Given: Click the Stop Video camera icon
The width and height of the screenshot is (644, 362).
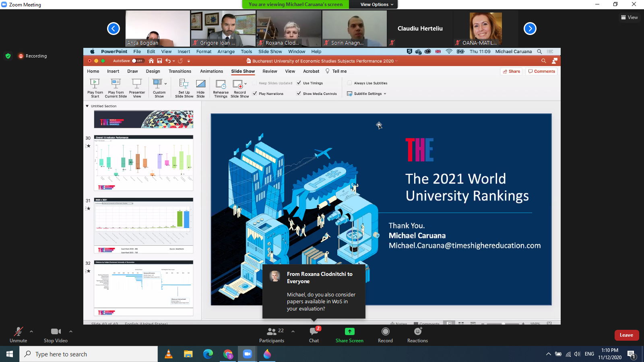Looking at the screenshot, I should click(56, 331).
